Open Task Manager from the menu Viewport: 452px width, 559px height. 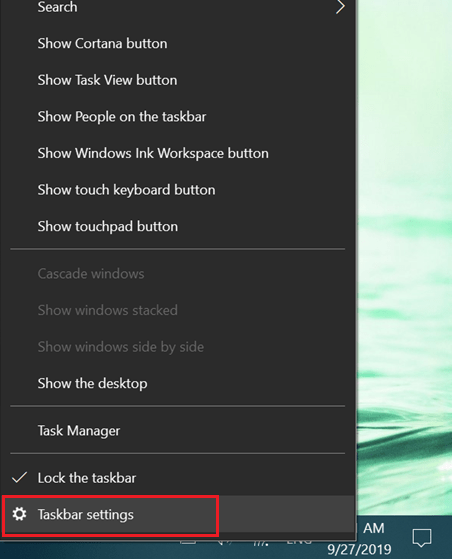tap(79, 431)
